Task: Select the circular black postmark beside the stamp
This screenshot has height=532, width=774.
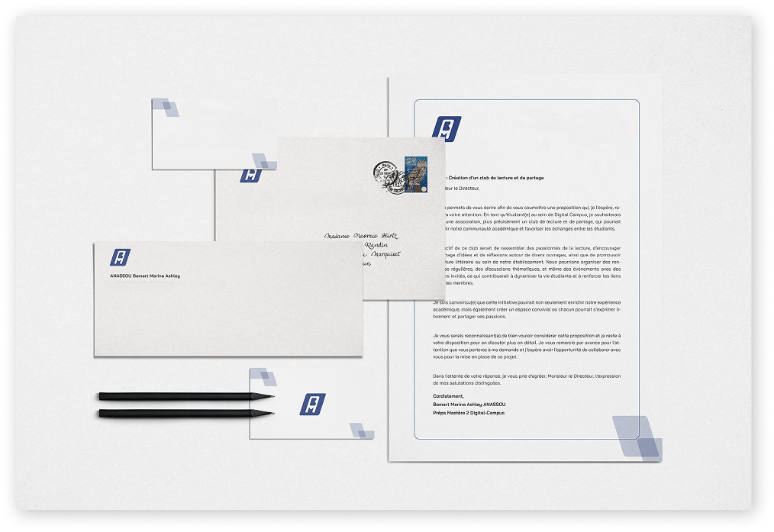Action: (387, 176)
